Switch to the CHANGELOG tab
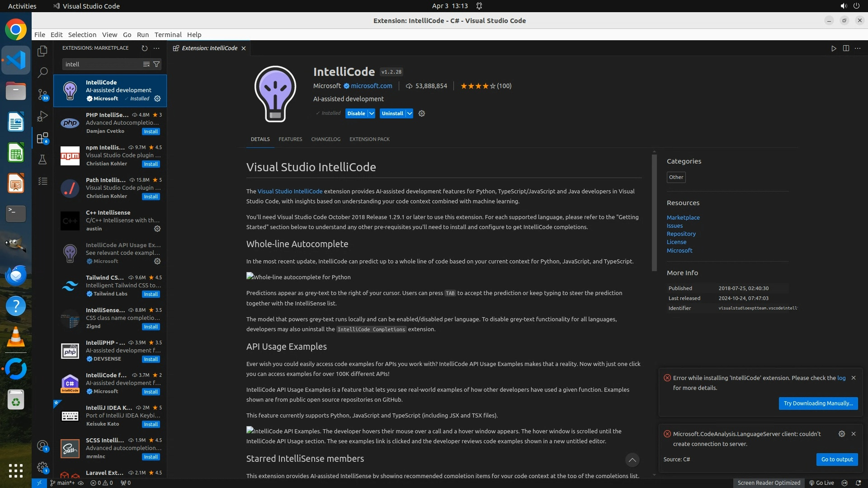The width and height of the screenshot is (868, 488). click(x=325, y=139)
